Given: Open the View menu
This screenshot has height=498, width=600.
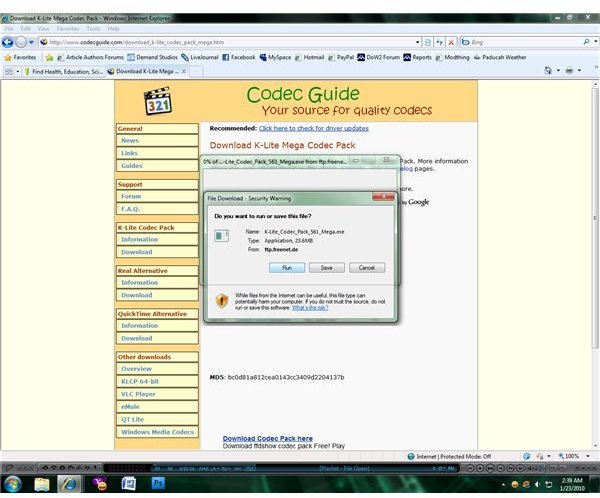Looking at the screenshot, I should click(43, 29).
